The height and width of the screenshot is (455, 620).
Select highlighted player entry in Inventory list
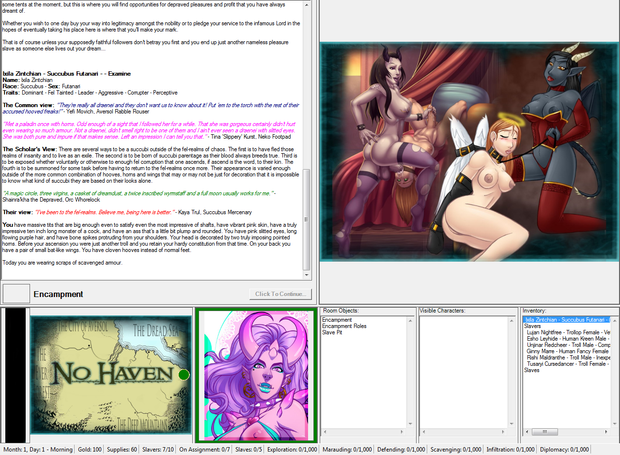[567, 319]
